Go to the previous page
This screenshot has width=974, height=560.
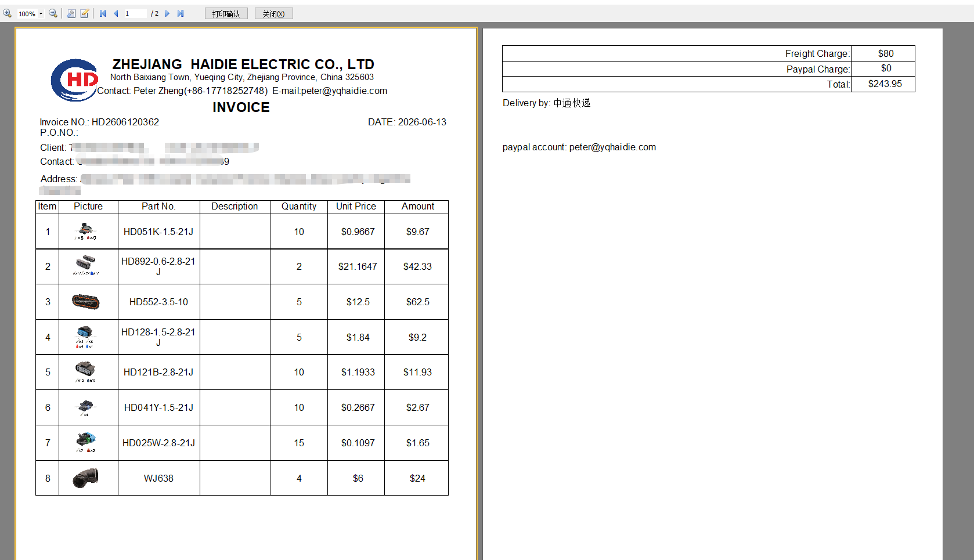116,13
